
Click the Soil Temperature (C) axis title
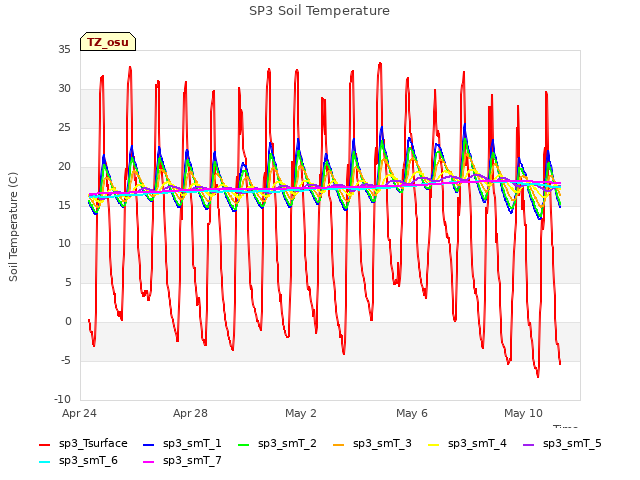(13, 227)
